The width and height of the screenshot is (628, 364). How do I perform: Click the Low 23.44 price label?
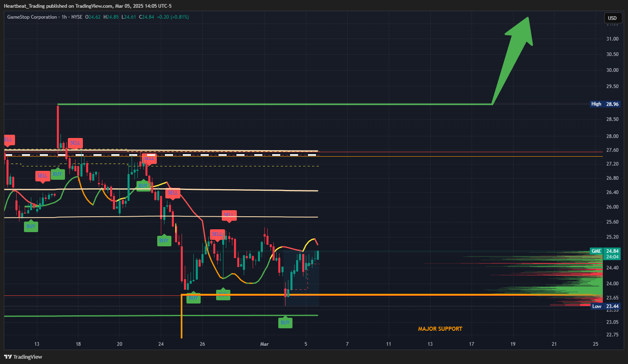(605, 306)
